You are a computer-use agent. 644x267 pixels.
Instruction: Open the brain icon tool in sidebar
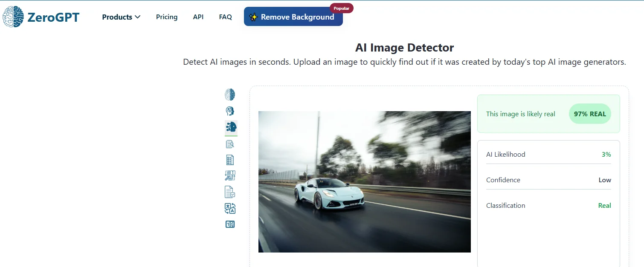pyautogui.click(x=230, y=95)
